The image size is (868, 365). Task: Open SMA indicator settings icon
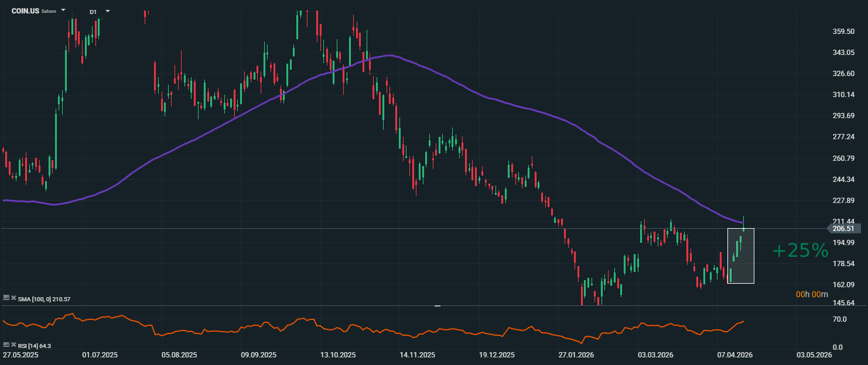(x=6, y=298)
